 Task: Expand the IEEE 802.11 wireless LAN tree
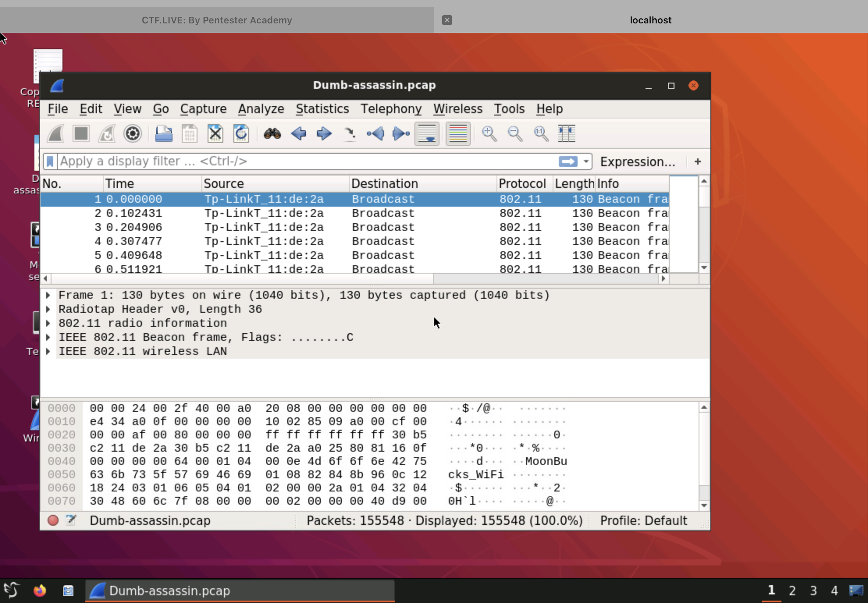click(48, 351)
